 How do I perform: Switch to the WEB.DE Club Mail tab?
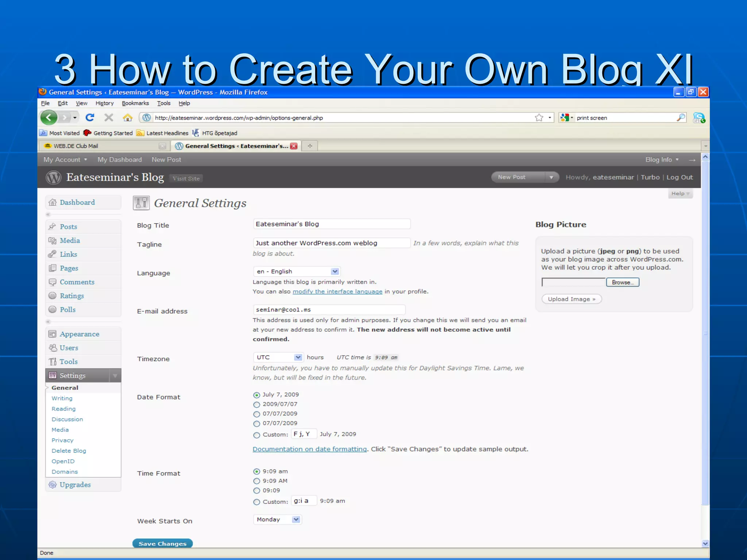pos(104,146)
